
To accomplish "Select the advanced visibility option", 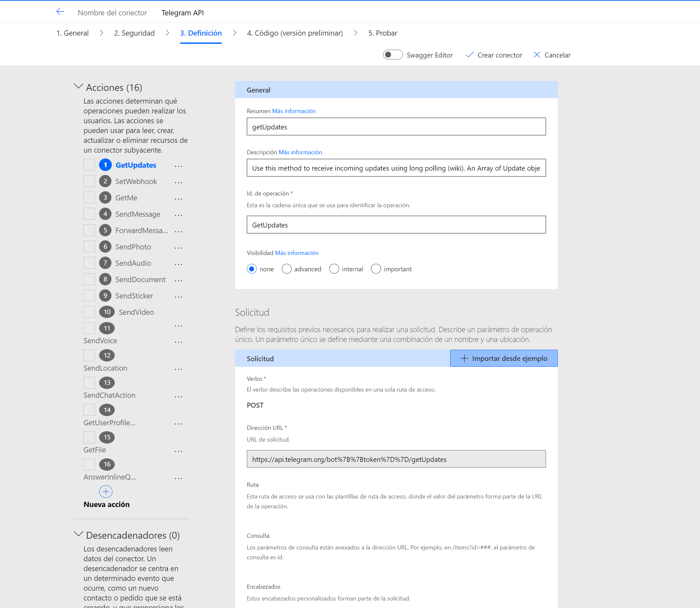I will click(x=286, y=269).
